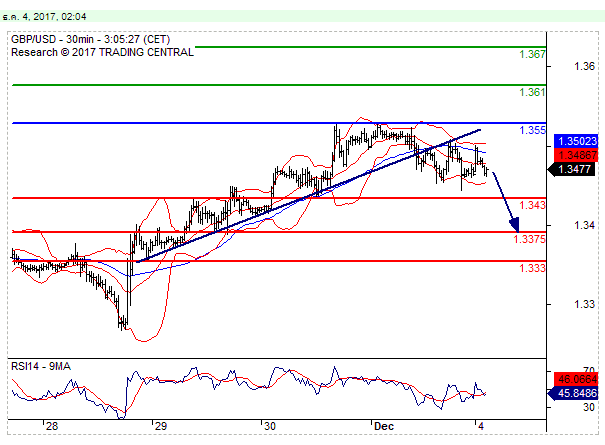Click the 1.343 red support label
Screen dimensions: 605x445
533,205
